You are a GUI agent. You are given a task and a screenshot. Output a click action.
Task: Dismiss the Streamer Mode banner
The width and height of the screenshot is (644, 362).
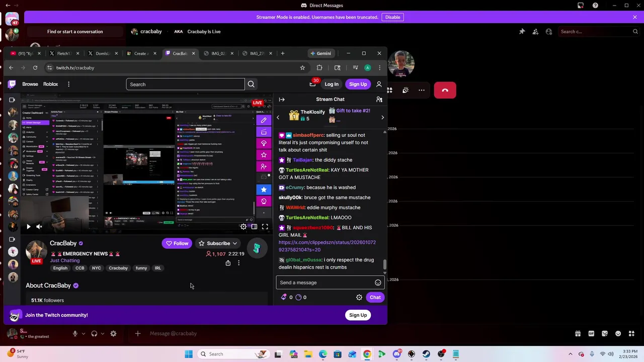635,17
